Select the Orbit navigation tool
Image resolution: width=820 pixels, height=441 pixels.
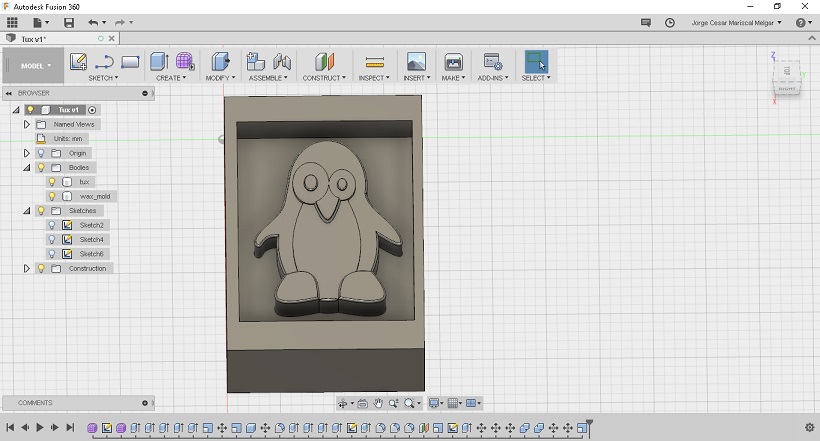point(343,403)
